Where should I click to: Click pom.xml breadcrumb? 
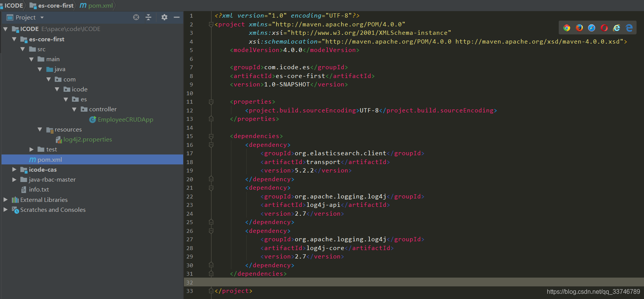pos(101,5)
